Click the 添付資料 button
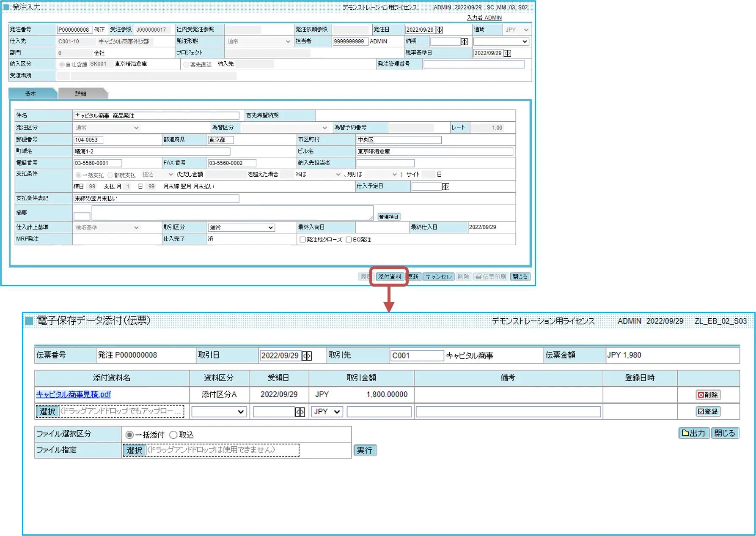The height and width of the screenshot is (536, 756). (x=389, y=277)
